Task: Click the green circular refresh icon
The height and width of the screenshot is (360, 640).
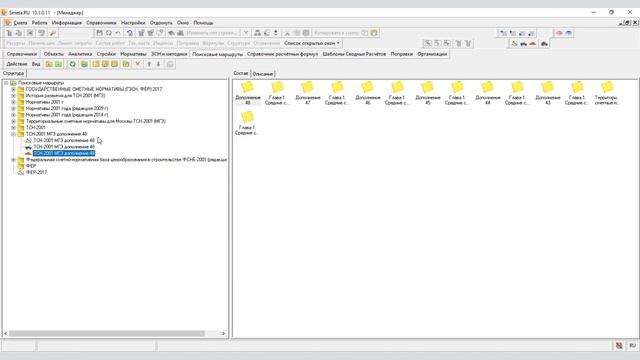Action: click(73, 64)
